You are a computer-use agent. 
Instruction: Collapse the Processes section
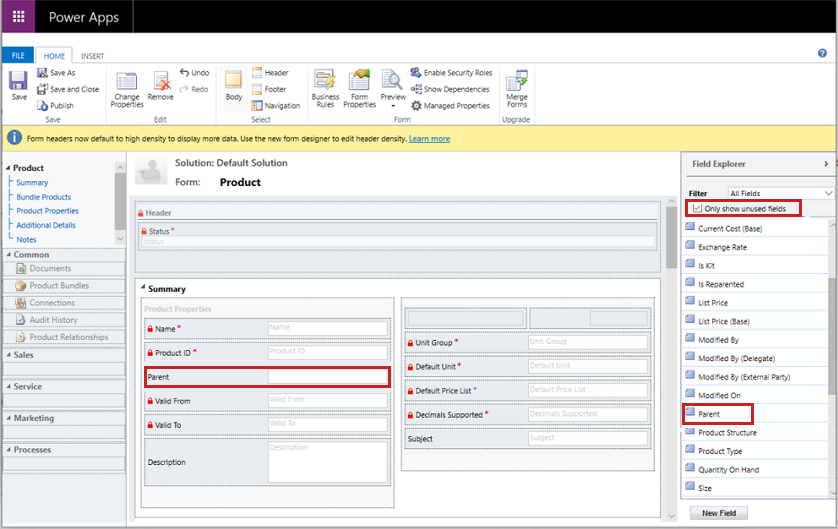coord(8,450)
